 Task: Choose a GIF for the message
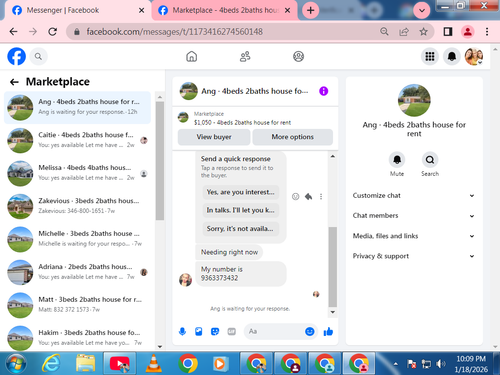(x=231, y=331)
